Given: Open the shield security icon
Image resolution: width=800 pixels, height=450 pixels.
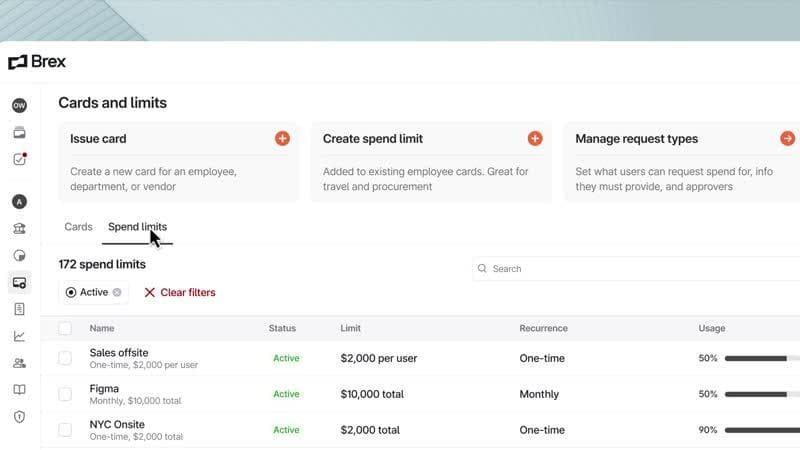Looking at the screenshot, I should [x=19, y=417].
